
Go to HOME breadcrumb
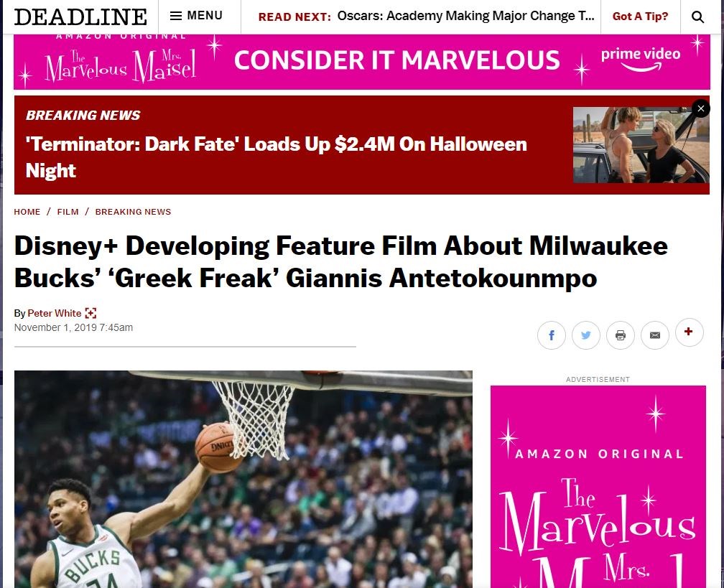click(x=27, y=212)
